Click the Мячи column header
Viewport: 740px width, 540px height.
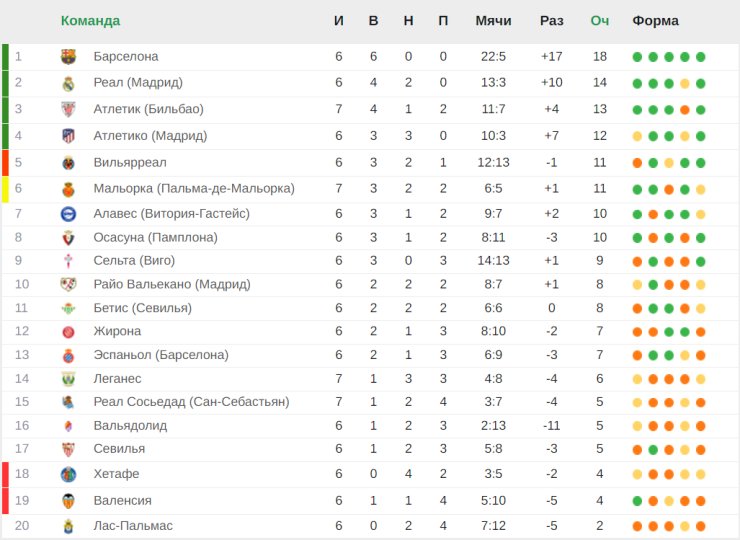click(x=493, y=21)
